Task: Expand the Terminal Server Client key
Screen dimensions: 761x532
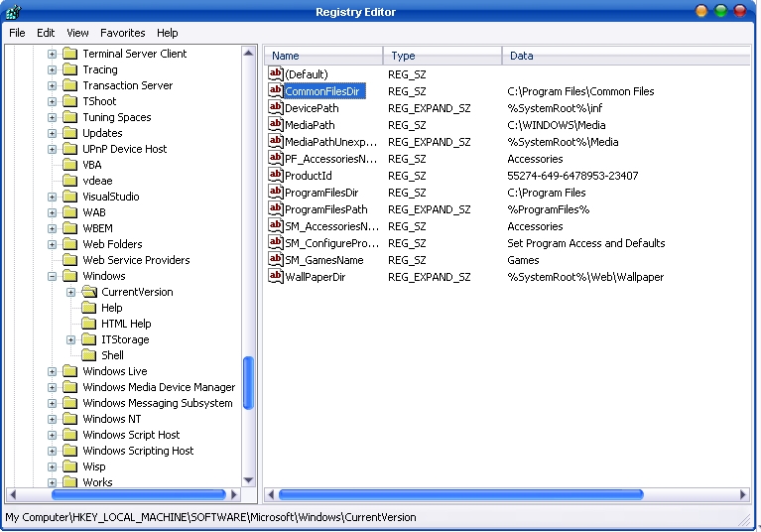Action: point(52,54)
